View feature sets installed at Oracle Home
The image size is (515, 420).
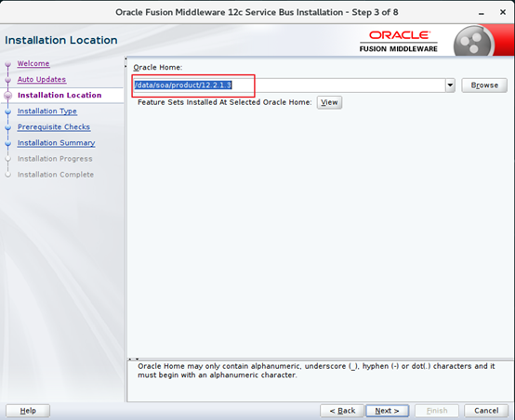(x=329, y=102)
